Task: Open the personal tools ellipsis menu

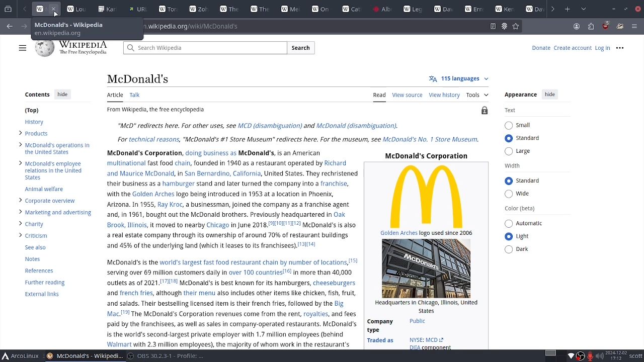Action: coord(620,48)
